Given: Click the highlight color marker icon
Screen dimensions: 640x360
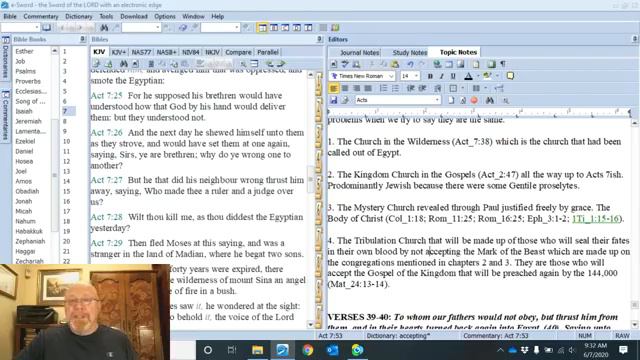Looking at the screenshot, I should coord(487,76).
